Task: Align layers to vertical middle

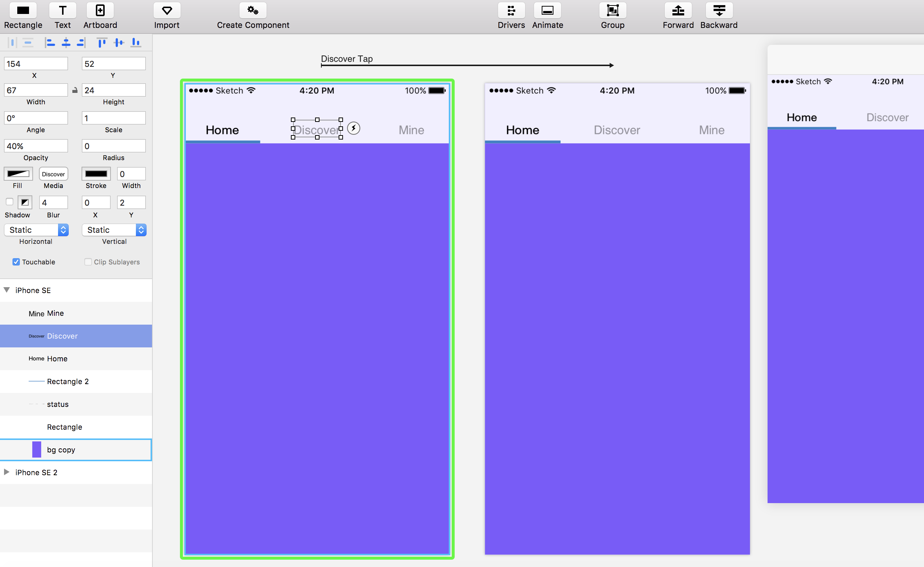Action: (119, 43)
